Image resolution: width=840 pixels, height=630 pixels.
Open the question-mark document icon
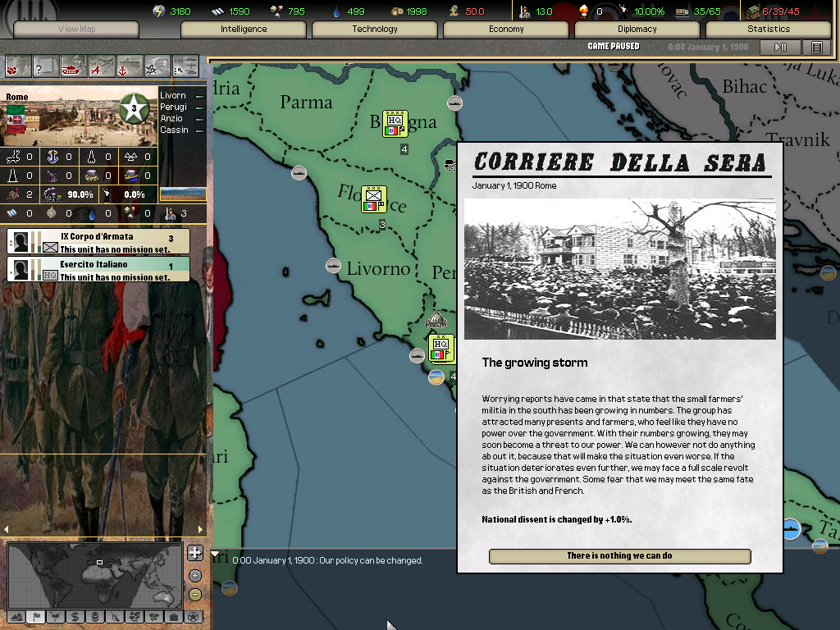click(46, 66)
